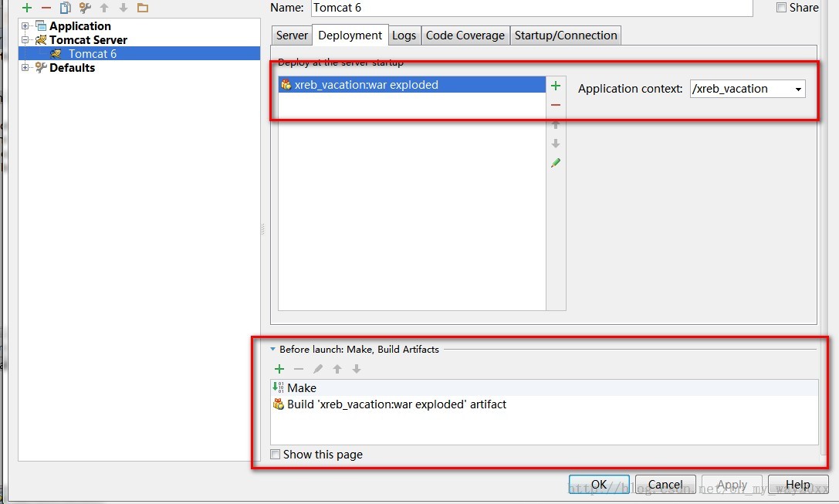839x504 pixels.
Task: Click the Apply button
Action: coord(732,484)
